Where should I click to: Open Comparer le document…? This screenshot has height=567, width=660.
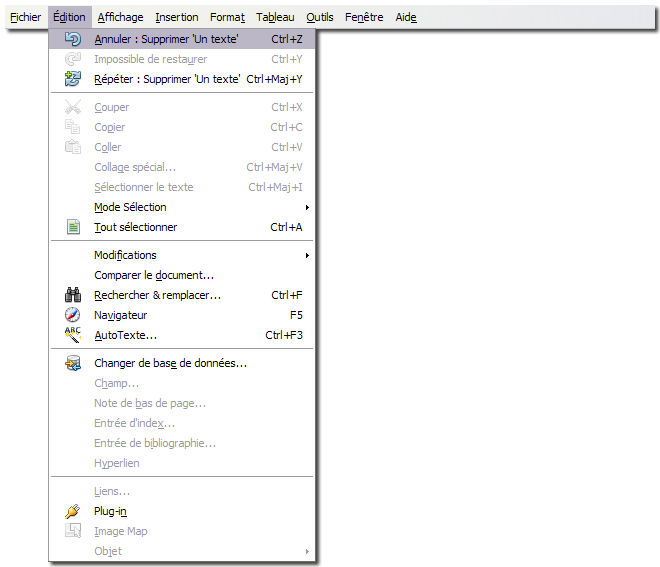click(x=182, y=275)
